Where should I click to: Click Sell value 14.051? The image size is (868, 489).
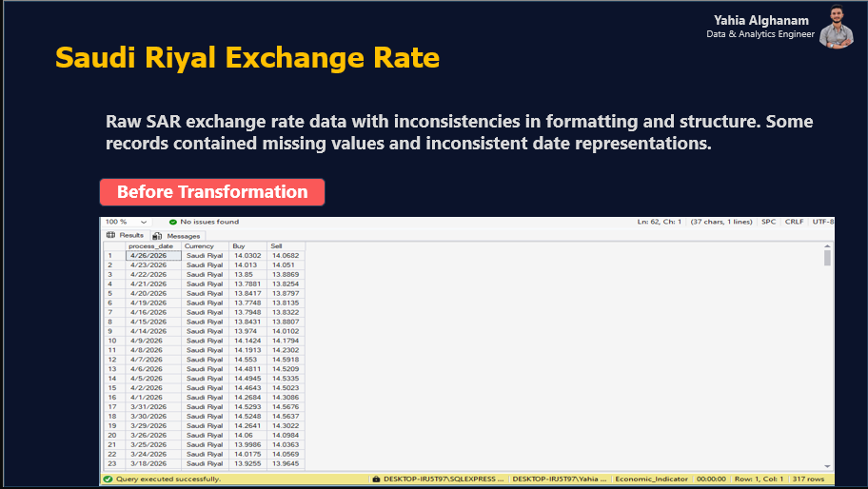coord(286,265)
